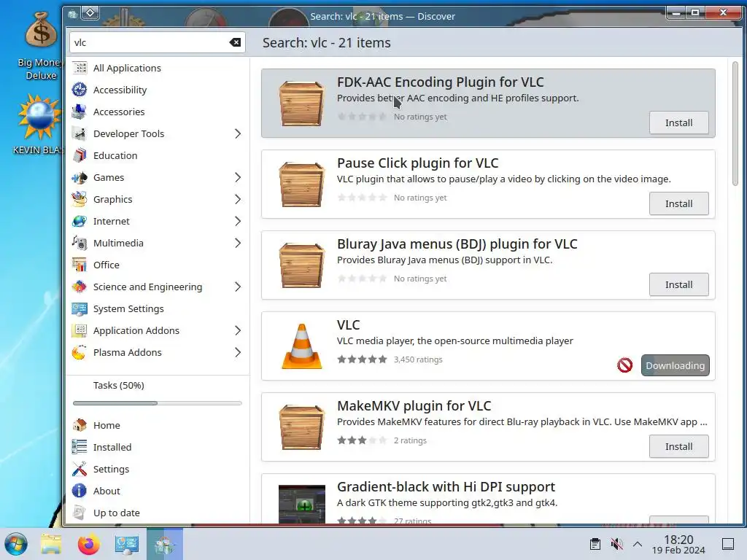
Task: Open the clipboard tray icon
Action: click(x=595, y=544)
